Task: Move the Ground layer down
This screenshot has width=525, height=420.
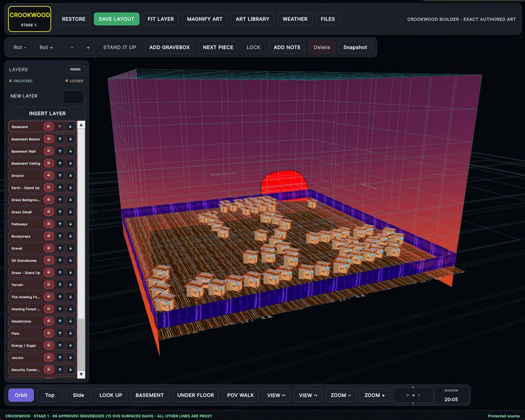Action: pyautogui.click(x=70, y=175)
